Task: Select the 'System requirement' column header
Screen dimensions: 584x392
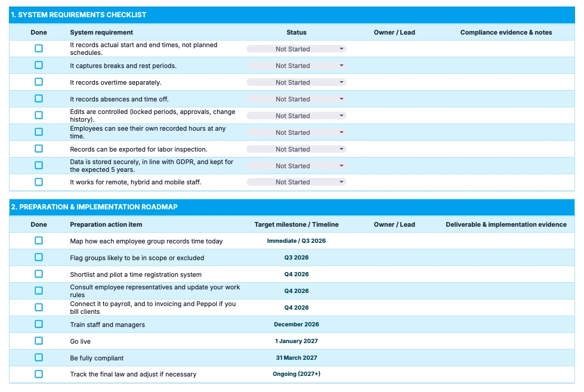Action: (101, 32)
